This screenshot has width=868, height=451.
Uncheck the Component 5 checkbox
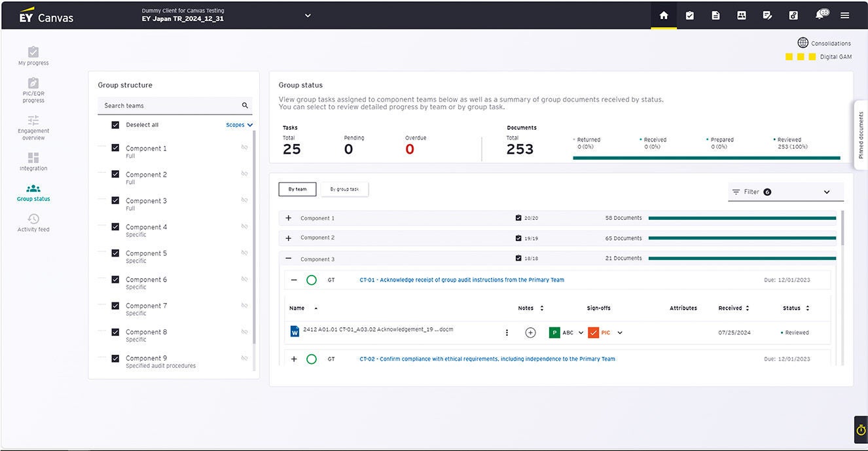[115, 253]
